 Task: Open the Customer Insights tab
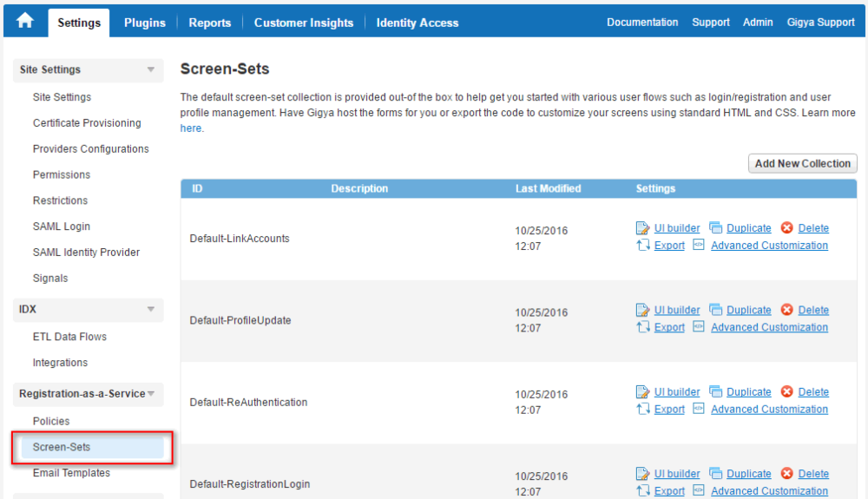tap(303, 23)
